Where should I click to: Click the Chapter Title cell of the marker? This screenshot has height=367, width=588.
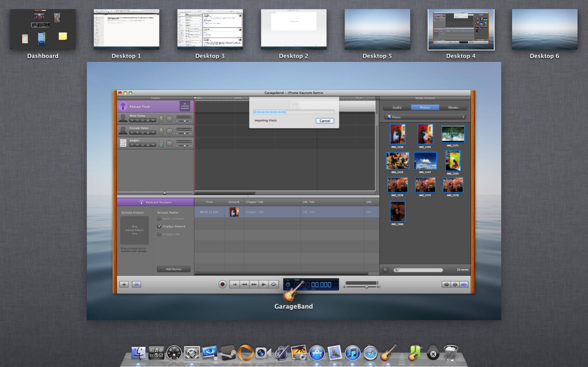click(x=272, y=212)
